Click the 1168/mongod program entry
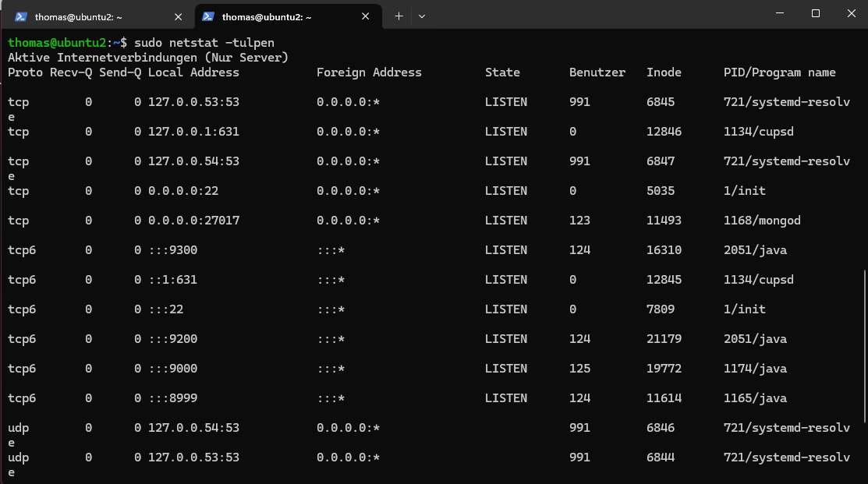 click(x=762, y=221)
